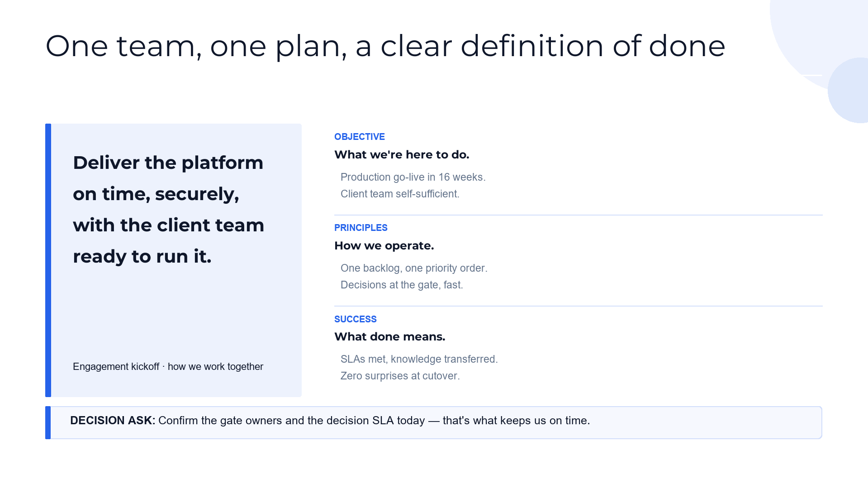Viewport: 868px width, 489px height.
Task: Select 'SLAs met, knowledge transferred.' line
Action: 419,359
